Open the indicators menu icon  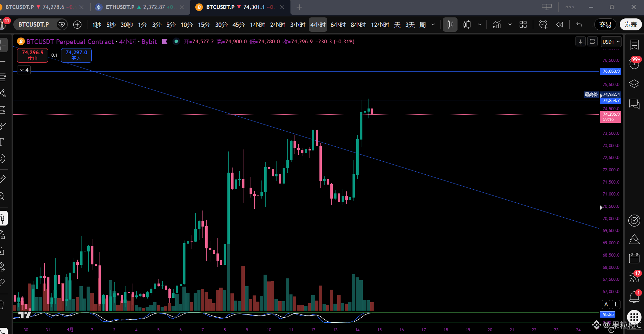point(497,25)
